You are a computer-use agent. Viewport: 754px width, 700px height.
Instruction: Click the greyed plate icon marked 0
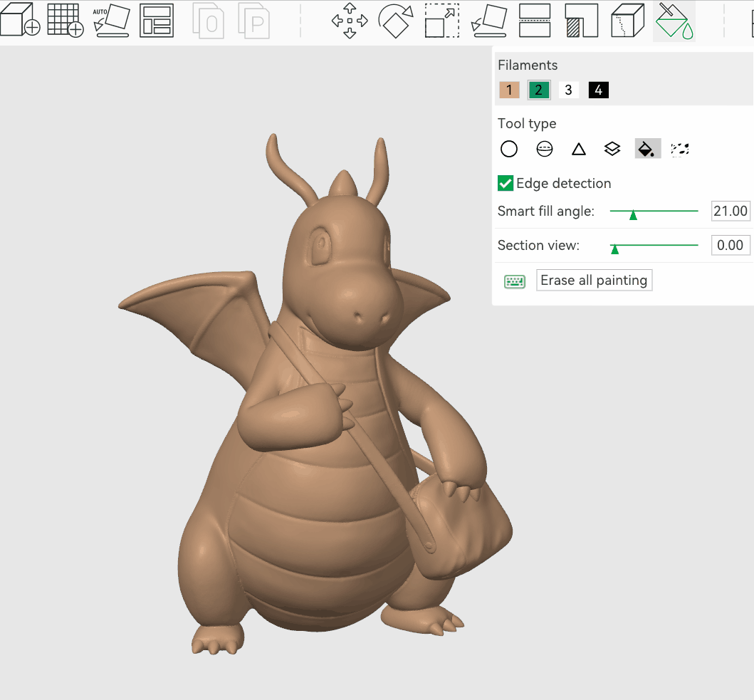click(x=208, y=21)
